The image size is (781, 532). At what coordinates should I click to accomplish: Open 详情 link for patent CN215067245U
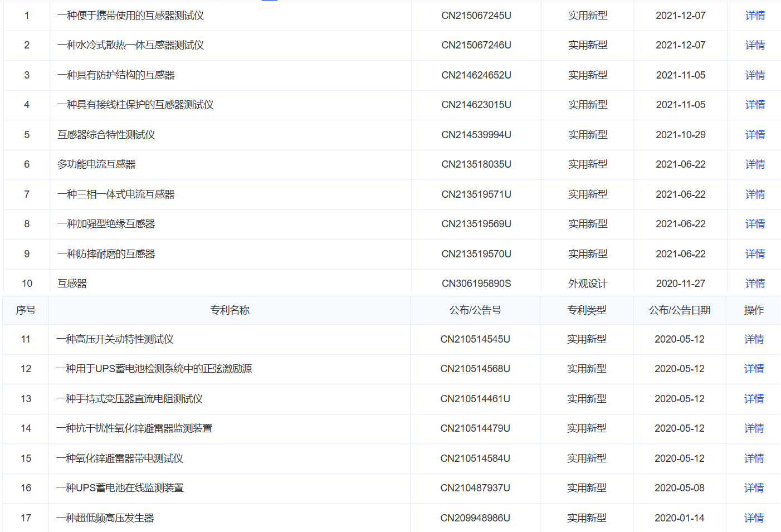(x=755, y=16)
